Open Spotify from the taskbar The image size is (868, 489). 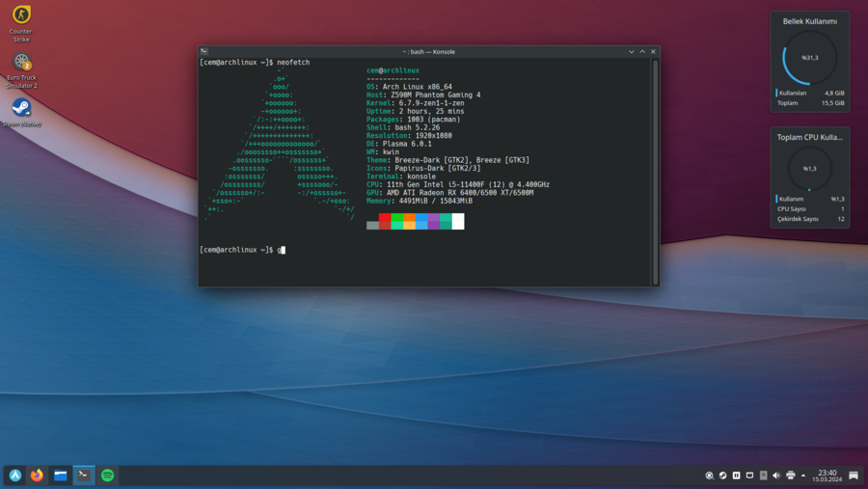107,475
